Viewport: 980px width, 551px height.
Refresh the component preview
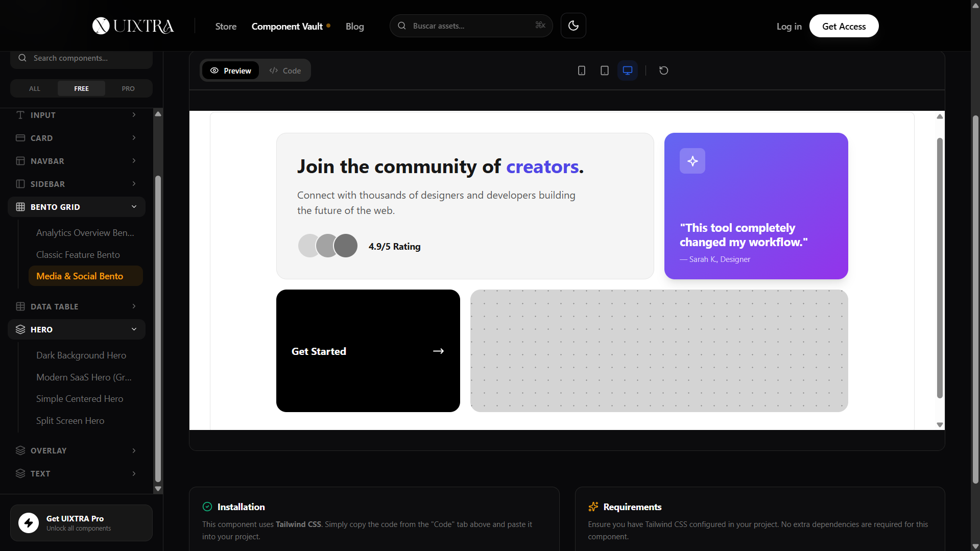click(x=663, y=70)
